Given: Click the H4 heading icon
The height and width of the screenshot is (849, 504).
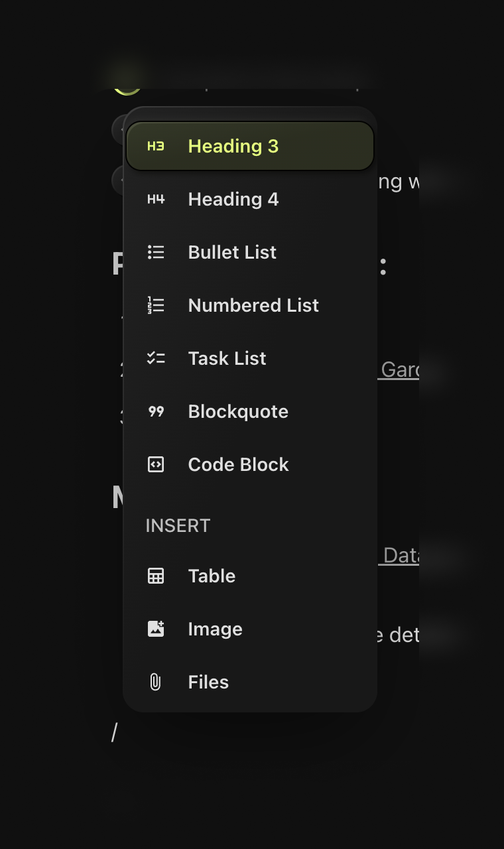Looking at the screenshot, I should click(x=156, y=200).
